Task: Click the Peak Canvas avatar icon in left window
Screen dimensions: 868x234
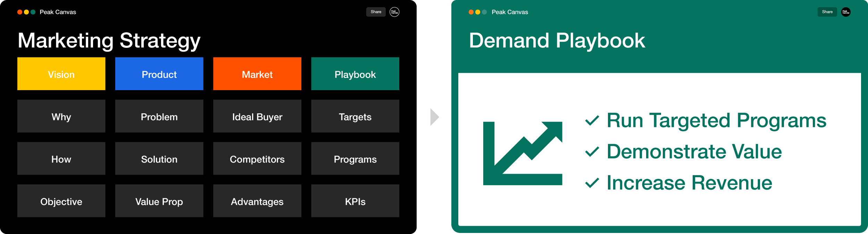Action: point(394,12)
